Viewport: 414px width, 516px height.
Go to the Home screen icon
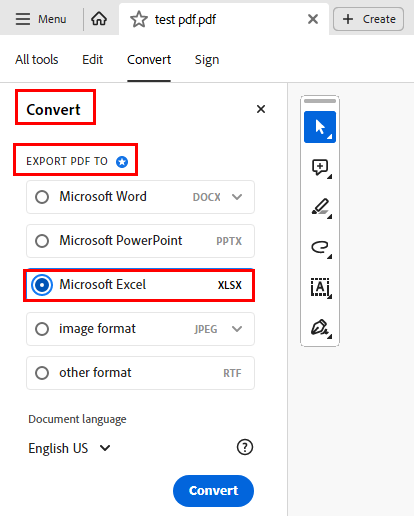[x=99, y=19]
